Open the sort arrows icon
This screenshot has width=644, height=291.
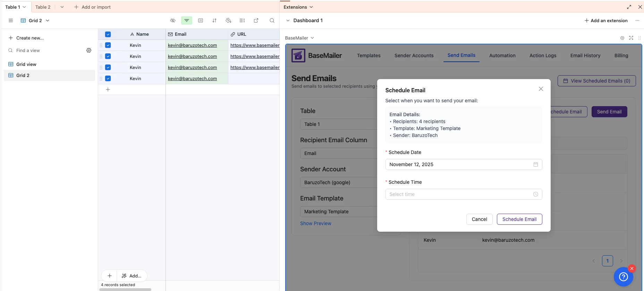(214, 20)
